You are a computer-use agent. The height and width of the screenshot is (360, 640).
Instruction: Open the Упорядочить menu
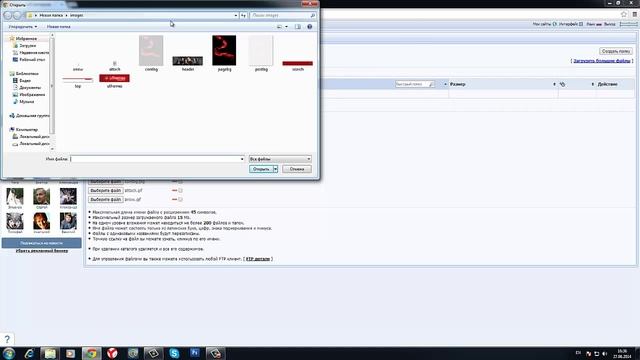(x=23, y=27)
